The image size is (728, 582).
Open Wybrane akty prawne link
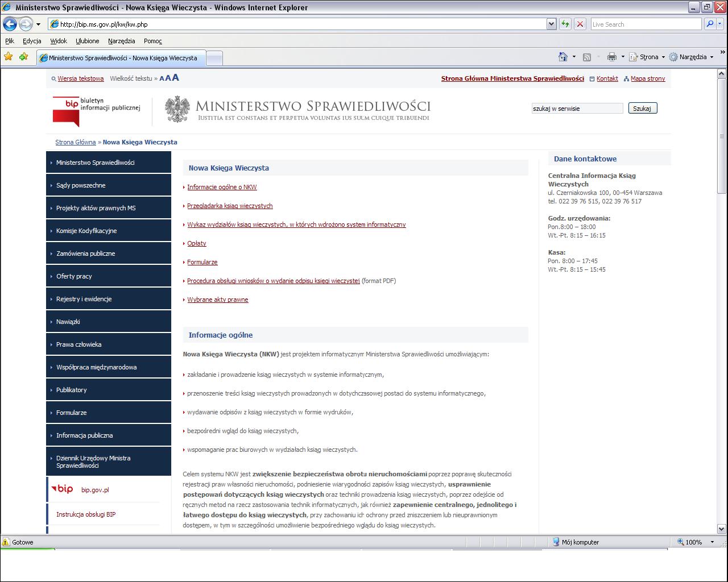[x=218, y=300]
